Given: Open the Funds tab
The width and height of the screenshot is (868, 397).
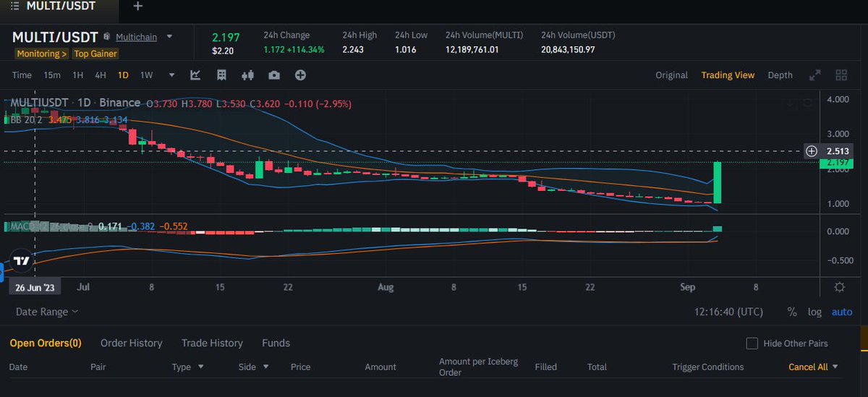Looking at the screenshot, I should (276, 343).
